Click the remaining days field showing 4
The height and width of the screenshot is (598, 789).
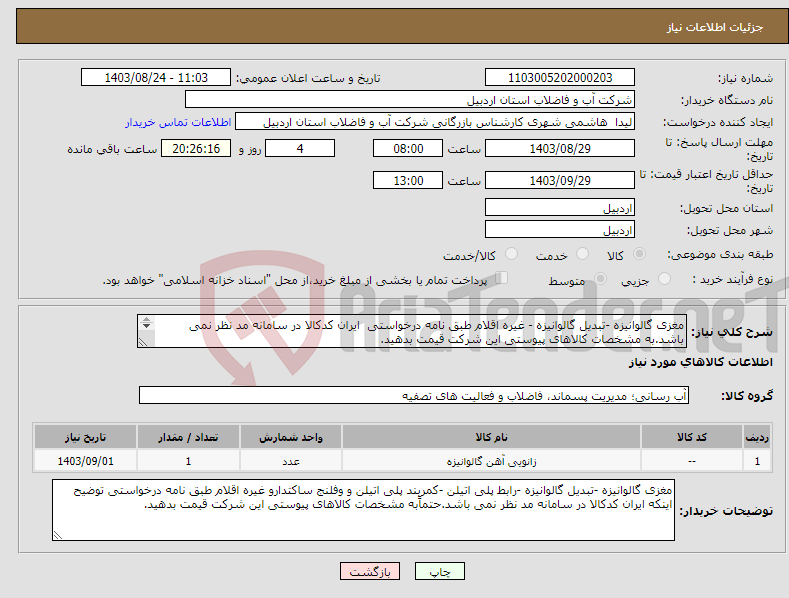coord(300,148)
